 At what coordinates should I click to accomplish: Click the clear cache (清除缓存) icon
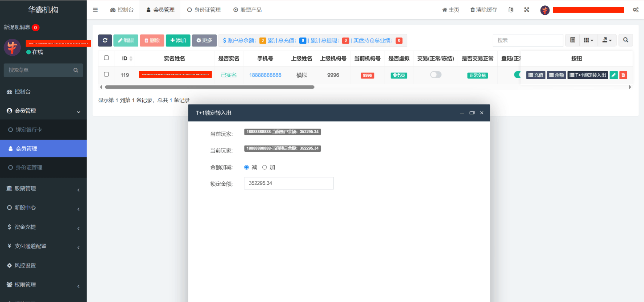pyautogui.click(x=483, y=10)
